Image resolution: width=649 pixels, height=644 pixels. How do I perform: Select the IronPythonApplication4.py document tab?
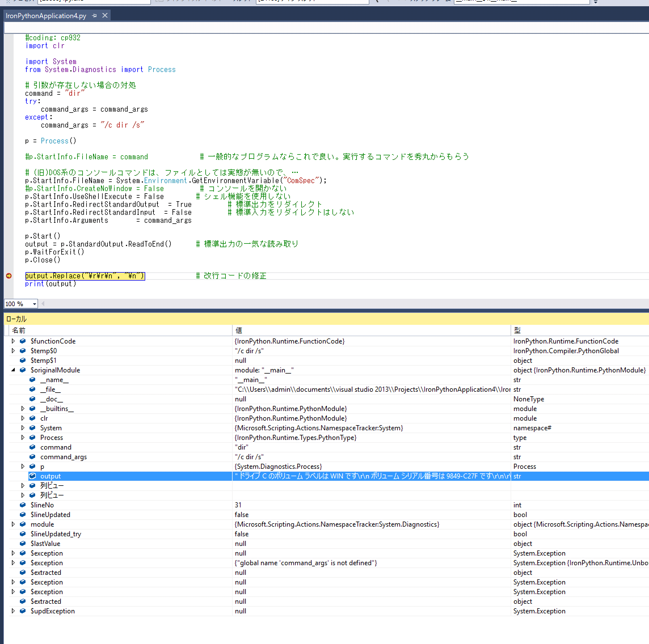[x=46, y=16]
